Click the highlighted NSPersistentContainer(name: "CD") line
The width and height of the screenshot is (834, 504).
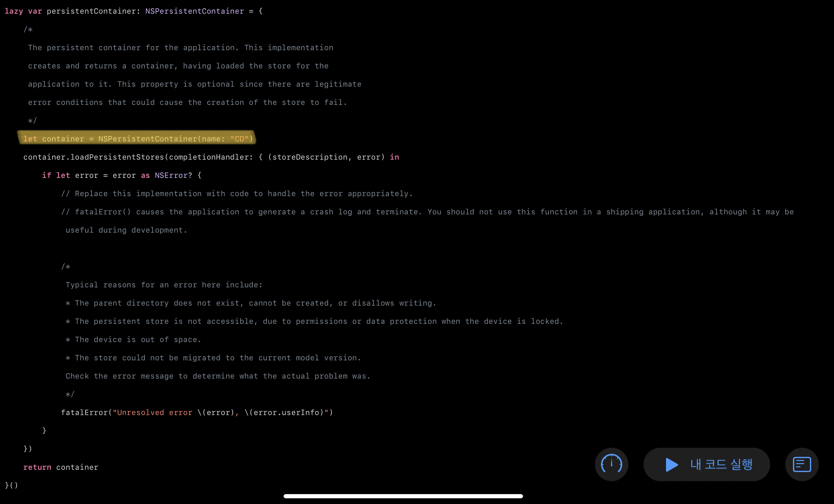pyautogui.click(x=137, y=139)
